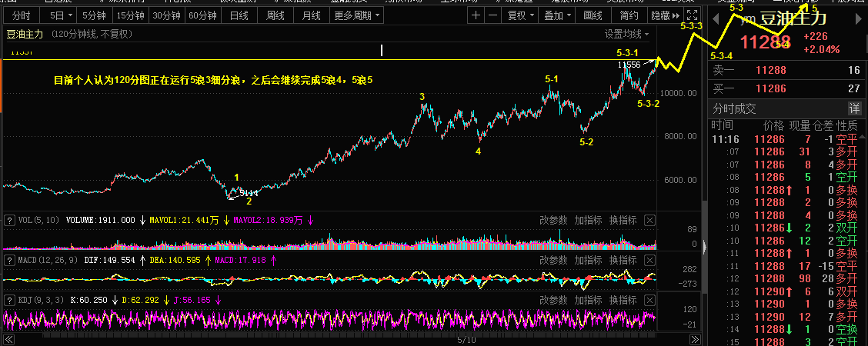Close the VOL indicator panel
The image size is (868, 346).
click(x=650, y=220)
